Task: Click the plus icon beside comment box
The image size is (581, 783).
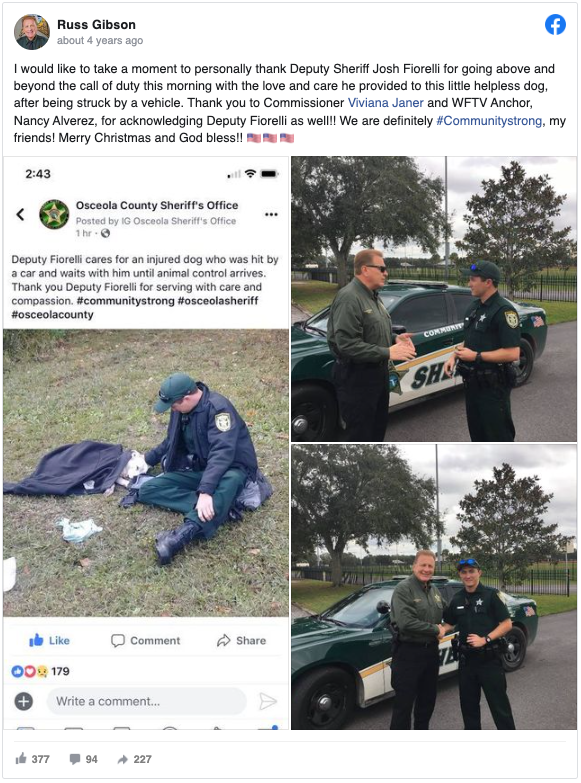Action: 23,701
